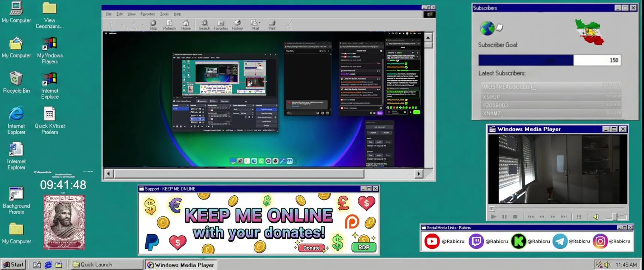
Task: Click the Telegram icon in Social Media Links
Action: [560, 241]
